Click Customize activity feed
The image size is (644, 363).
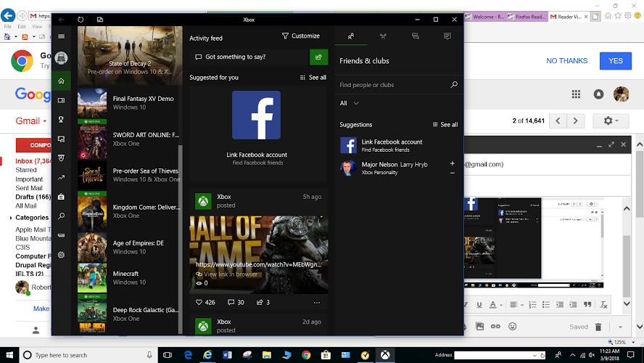tap(301, 36)
